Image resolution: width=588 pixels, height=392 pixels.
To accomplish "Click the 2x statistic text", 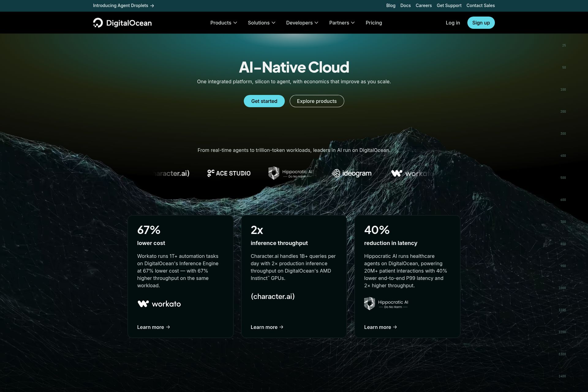I will click(257, 230).
